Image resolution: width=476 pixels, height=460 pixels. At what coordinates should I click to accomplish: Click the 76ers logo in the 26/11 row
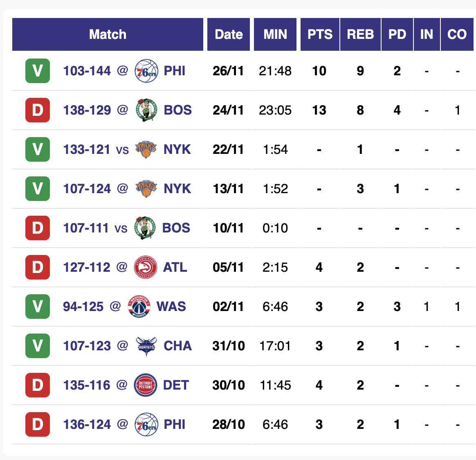146,71
